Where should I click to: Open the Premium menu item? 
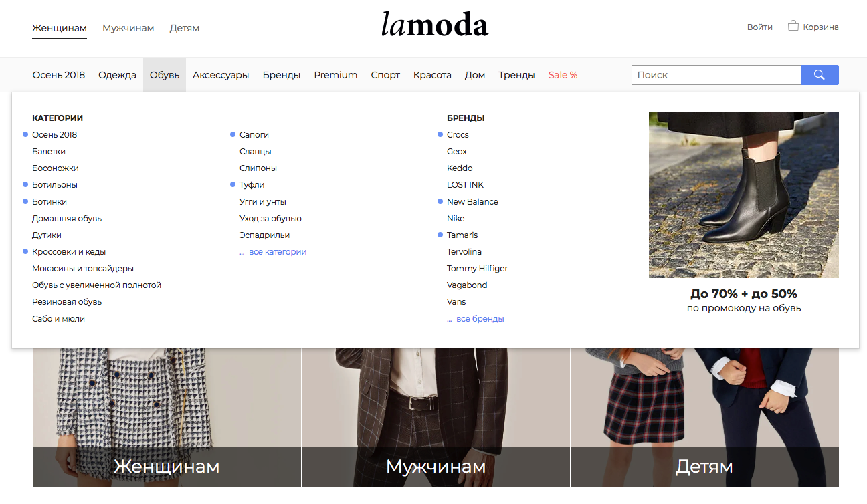(x=336, y=75)
